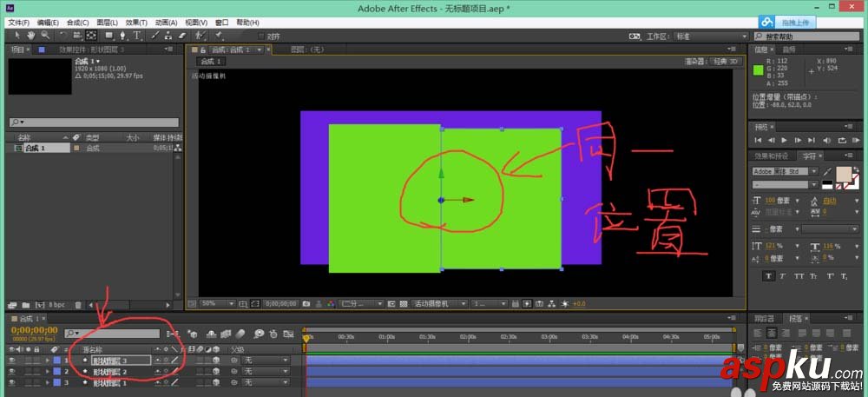Click the motion blur enable icon in timeline
Viewport: 868px width, 397px height.
point(240,334)
